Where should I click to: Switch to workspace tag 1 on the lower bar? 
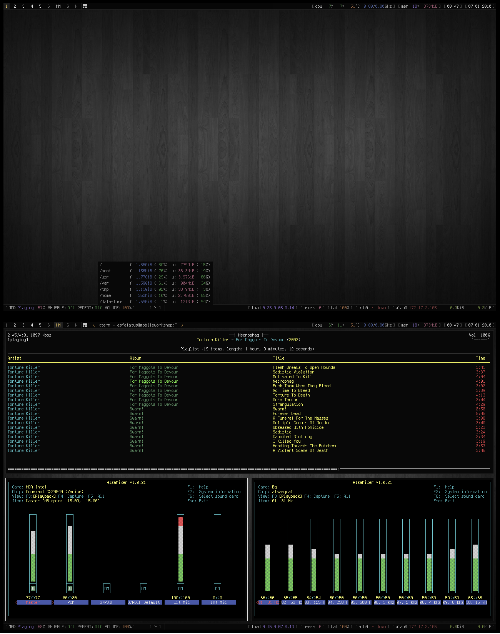click(x=6, y=325)
